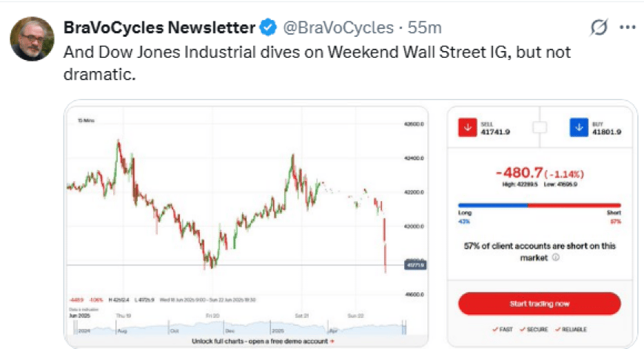Click the @BraVoCycles handle link

click(x=338, y=28)
